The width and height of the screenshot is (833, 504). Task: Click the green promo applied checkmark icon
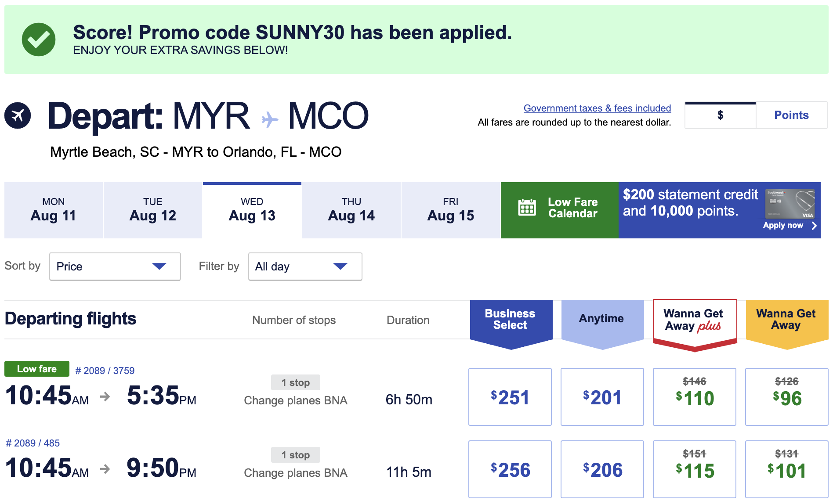pos(39,40)
